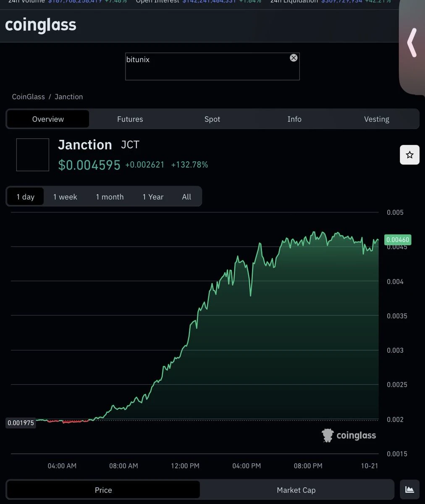Screen dimensions: 425x504
Task: Click the +0.002621 price change
Action: click(x=145, y=165)
